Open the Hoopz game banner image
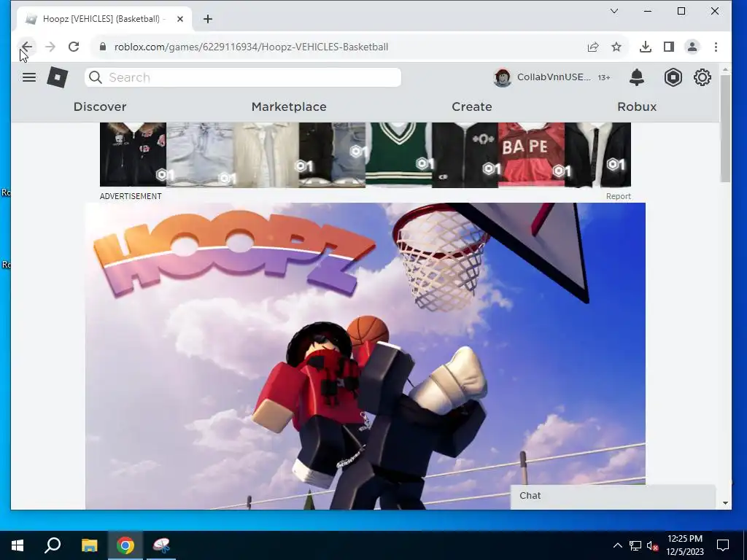747x560 pixels. [365, 356]
